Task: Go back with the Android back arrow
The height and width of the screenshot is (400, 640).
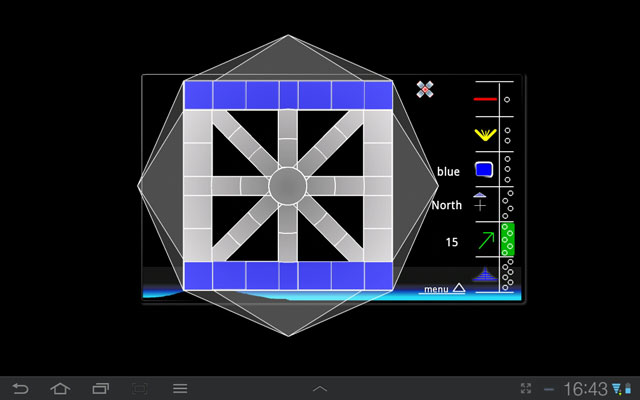Action: pyautogui.click(x=20, y=389)
